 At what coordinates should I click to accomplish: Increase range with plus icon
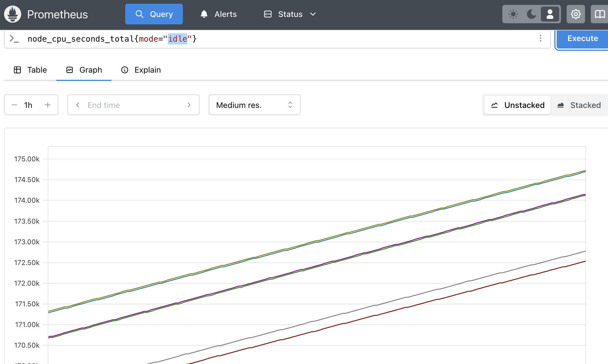48,105
